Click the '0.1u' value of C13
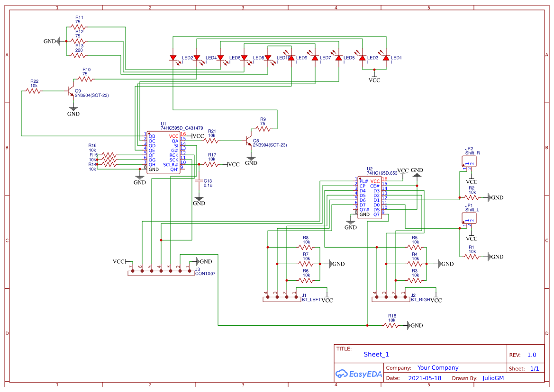Image resolution: width=554 pixels, height=392 pixels. pos(208,185)
